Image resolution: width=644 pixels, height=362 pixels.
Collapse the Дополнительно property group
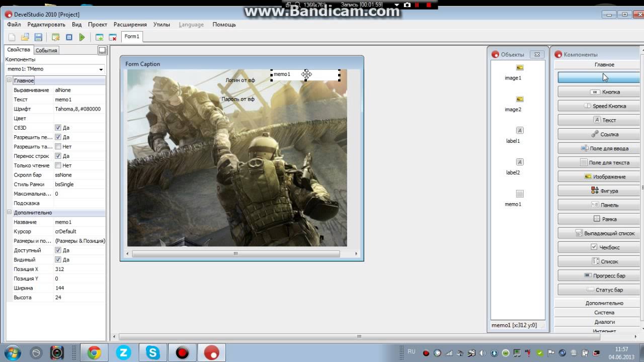[x=9, y=213]
